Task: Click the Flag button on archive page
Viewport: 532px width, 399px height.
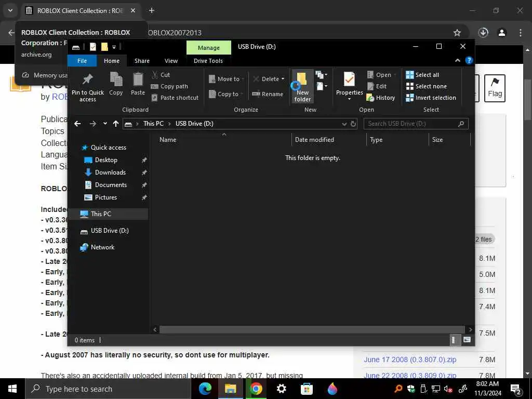Action: (x=495, y=88)
